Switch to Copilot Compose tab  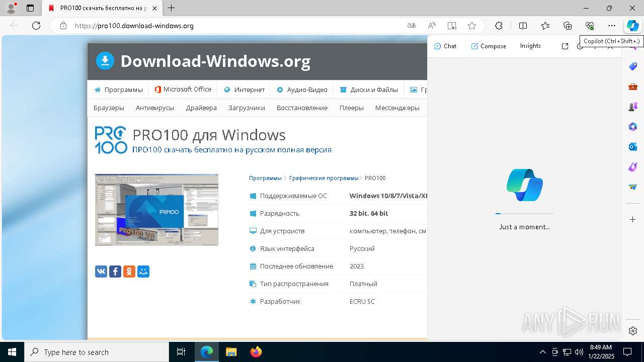489,46
